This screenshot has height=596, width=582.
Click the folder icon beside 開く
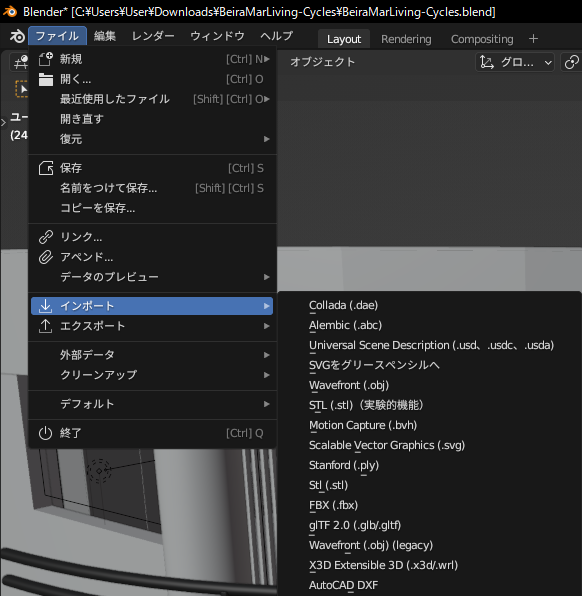pyautogui.click(x=46, y=79)
